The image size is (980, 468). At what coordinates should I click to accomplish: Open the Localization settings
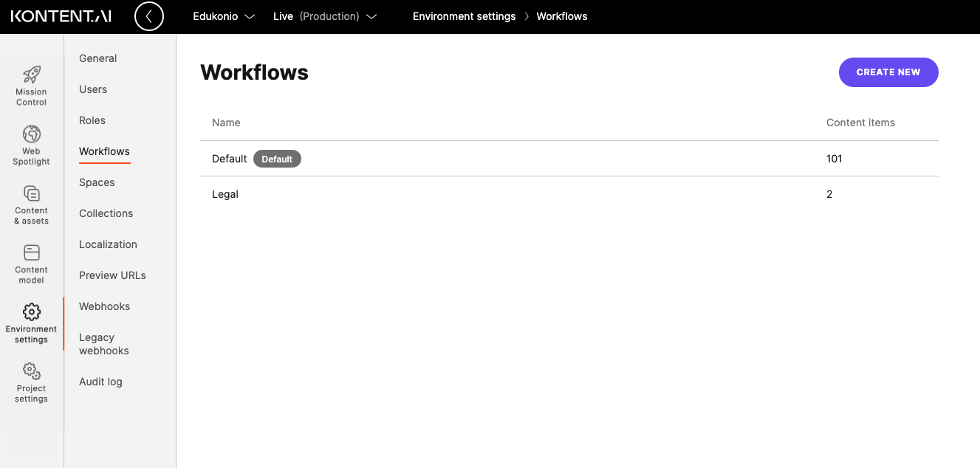[x=108, y=244]
